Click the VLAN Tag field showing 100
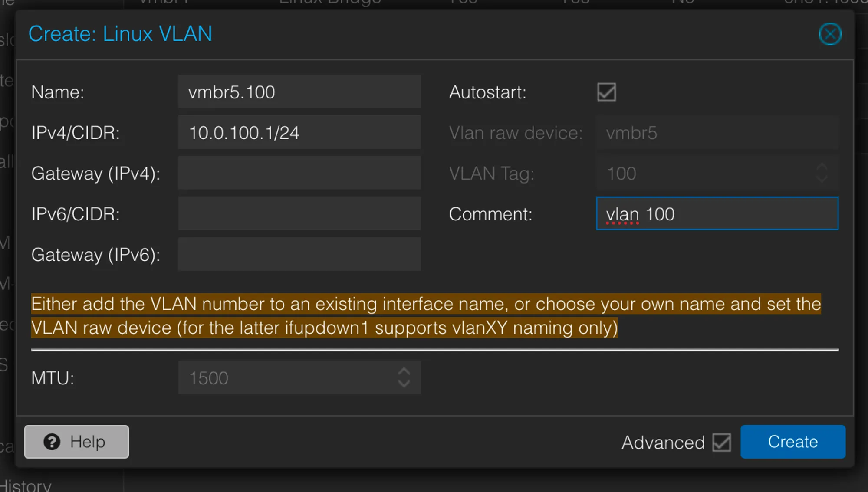This screenshot has width=868, height=492. [x=712, y=173]
